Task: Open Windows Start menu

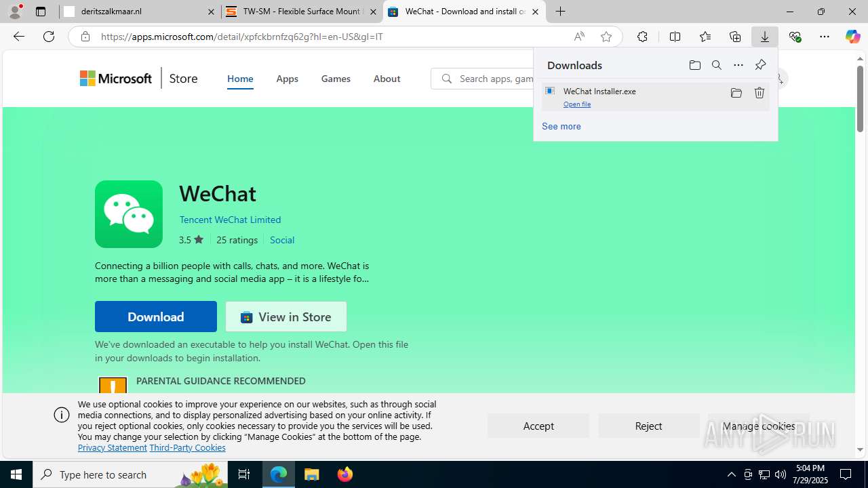Action: click(16, 474)
